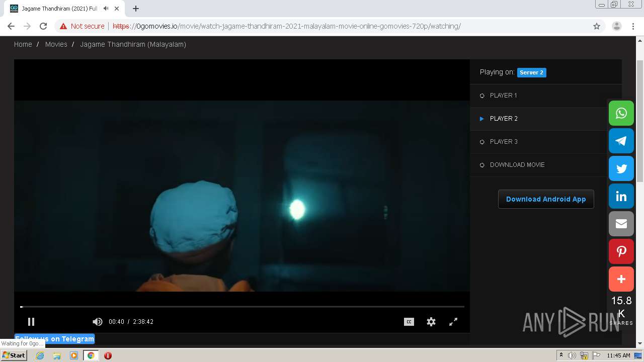Viewport: 644px width, 362px height.
Task: Click the video frame to toggle playback
Action: tap(242, 196)
